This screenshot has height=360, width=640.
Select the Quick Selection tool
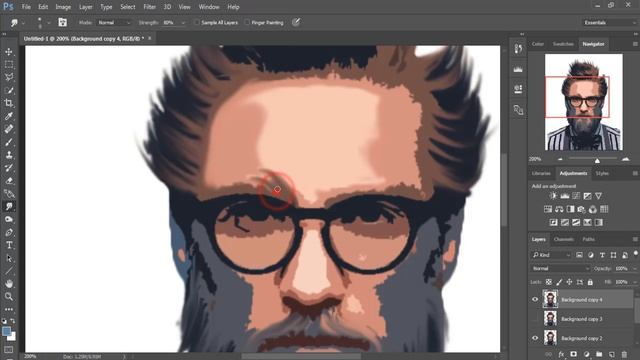point(9,90)
